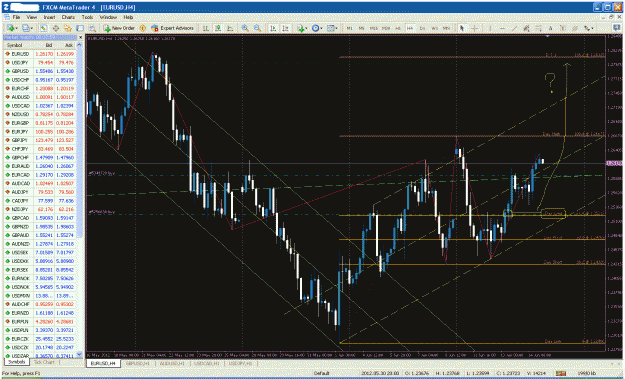This screenshot has height=379, width=625.
Task: Open the Profiles toolbar icon
Action: 27,28
